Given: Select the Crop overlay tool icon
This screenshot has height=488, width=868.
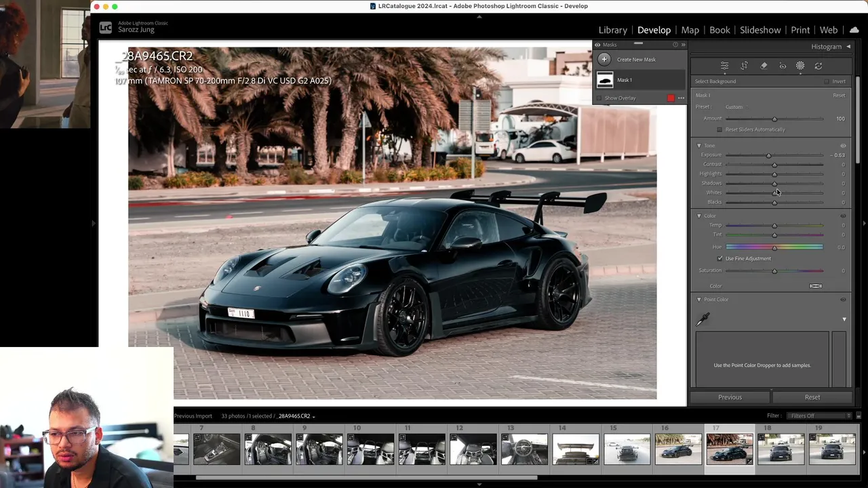Looking at the screenshot, I should pyautogui.click(x=744, y=66).
